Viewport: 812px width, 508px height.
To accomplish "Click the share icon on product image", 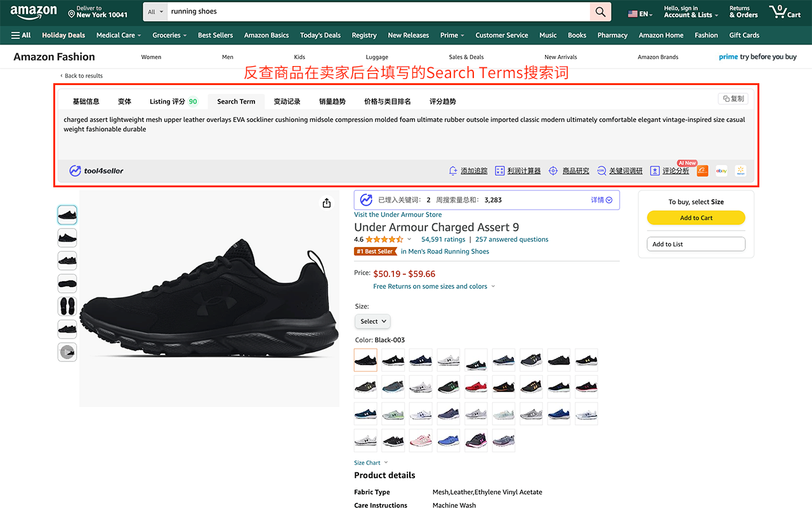I will (327, 203).
